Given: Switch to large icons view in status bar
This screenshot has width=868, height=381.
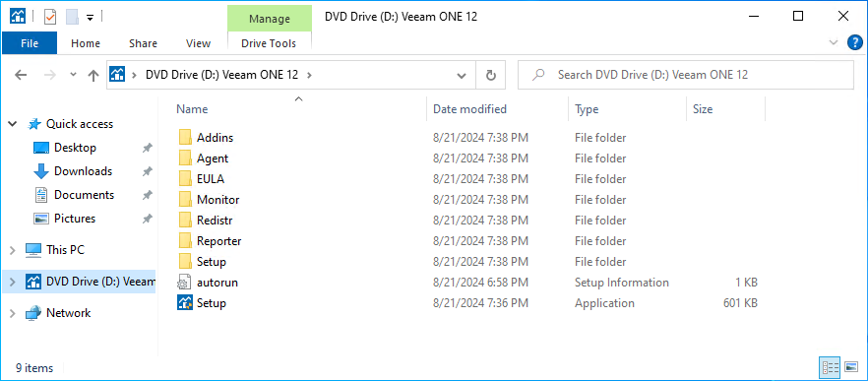Looking at the screenshot, I should point(851,367).
